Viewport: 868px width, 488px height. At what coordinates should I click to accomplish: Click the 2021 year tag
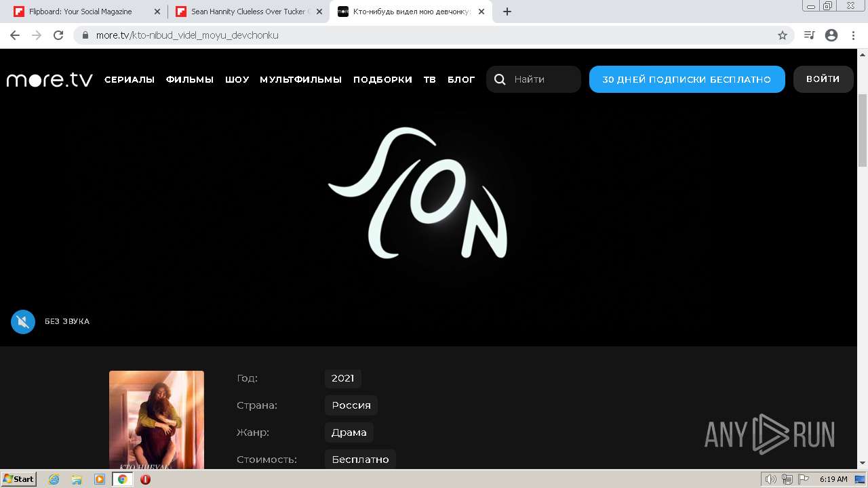click(x=343, y=378)
